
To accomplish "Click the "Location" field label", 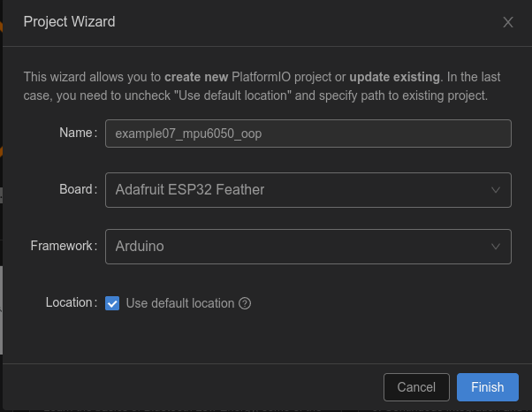I will click(70, 302).
